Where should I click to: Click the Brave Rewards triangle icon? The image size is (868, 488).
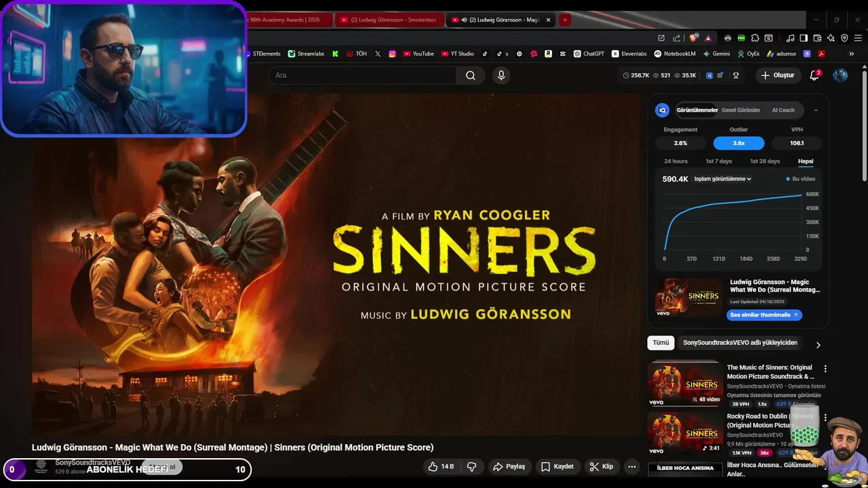coord(708,38)
